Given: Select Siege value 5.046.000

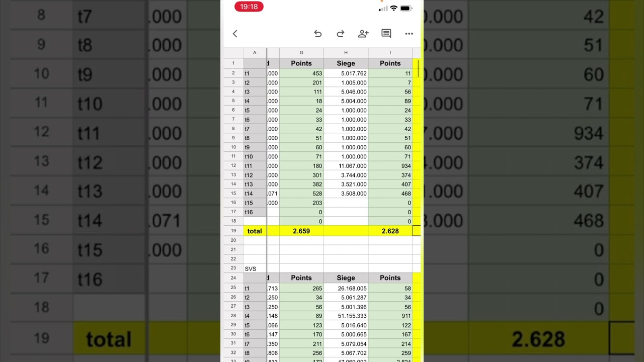Looking at the screenshot, I should click(346, 92).
